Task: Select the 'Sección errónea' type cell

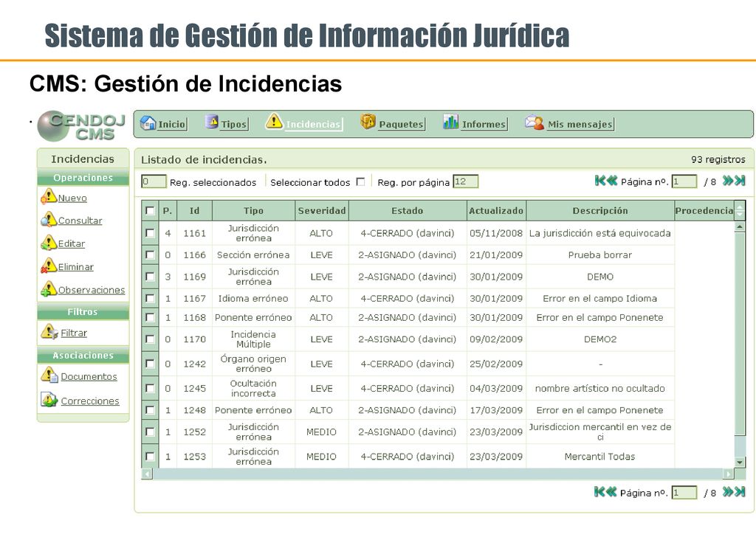Action: (x=253, y=254)
